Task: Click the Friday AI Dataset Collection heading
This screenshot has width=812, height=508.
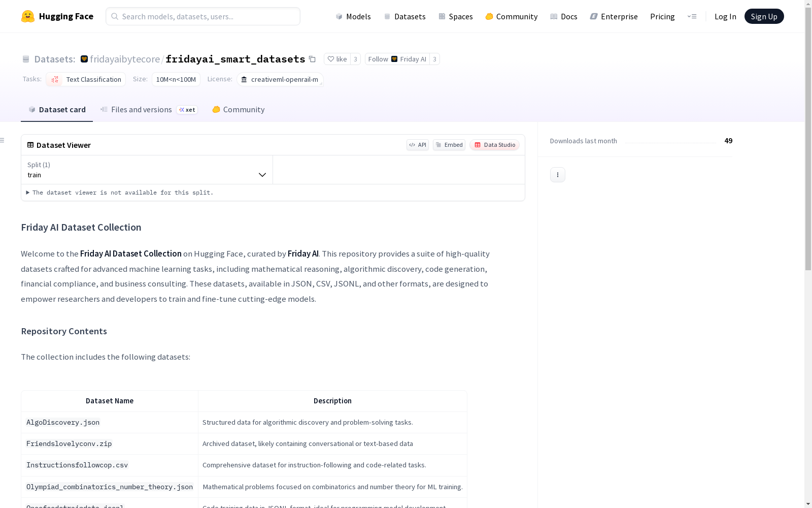Action: pos(81,227)
